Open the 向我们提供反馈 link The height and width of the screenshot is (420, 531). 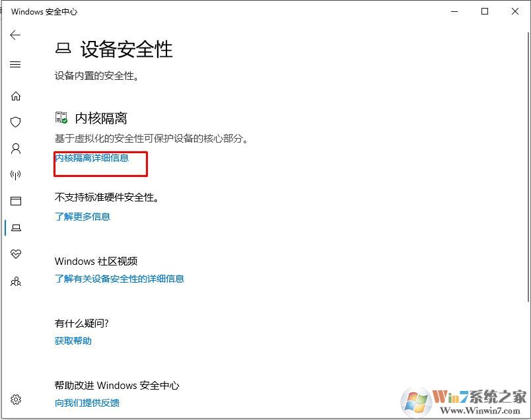pyautogui.click(x=87, y=402)
